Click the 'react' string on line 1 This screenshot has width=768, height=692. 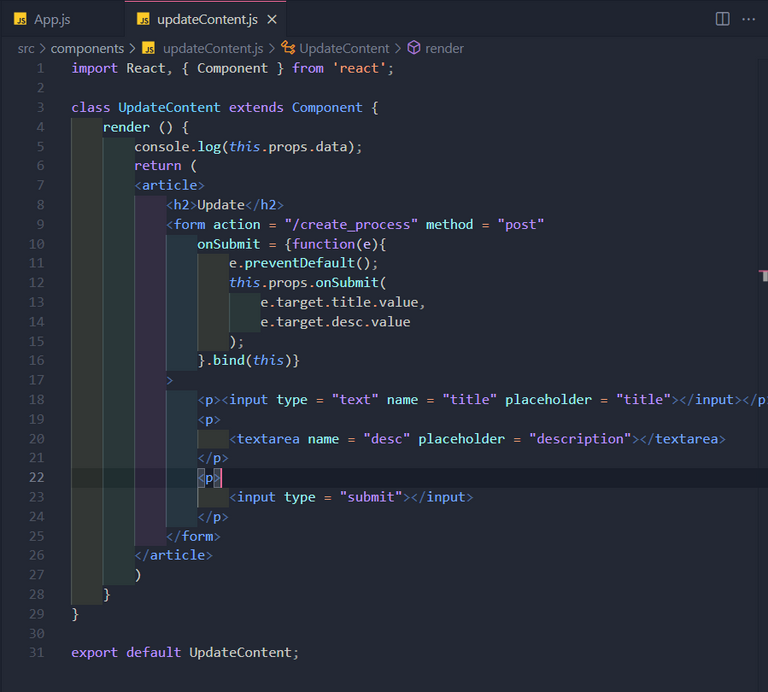(359, 69)
